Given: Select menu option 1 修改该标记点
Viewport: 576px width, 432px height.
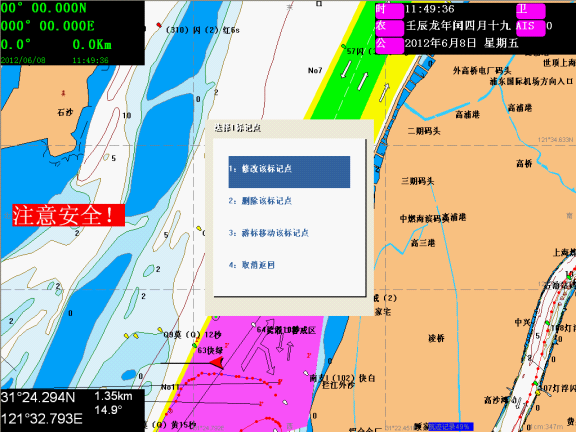Looking at the screenshot, I should click(x=289, y=172).
